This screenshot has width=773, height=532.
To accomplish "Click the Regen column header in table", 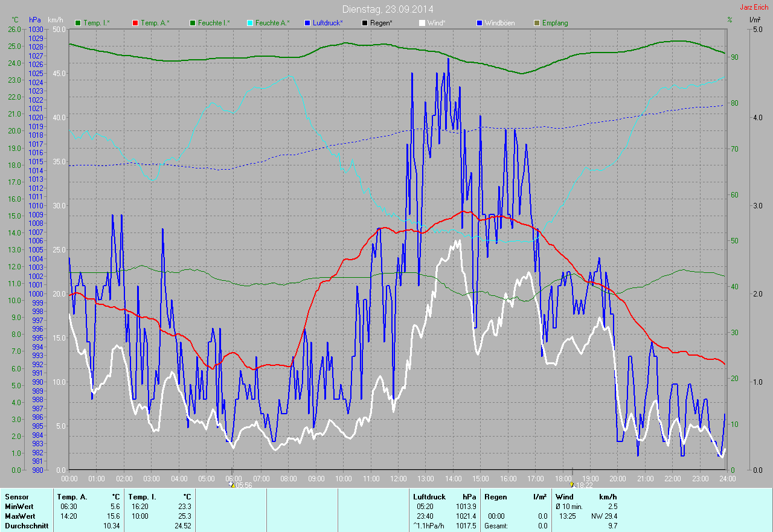I will (496, 496).
